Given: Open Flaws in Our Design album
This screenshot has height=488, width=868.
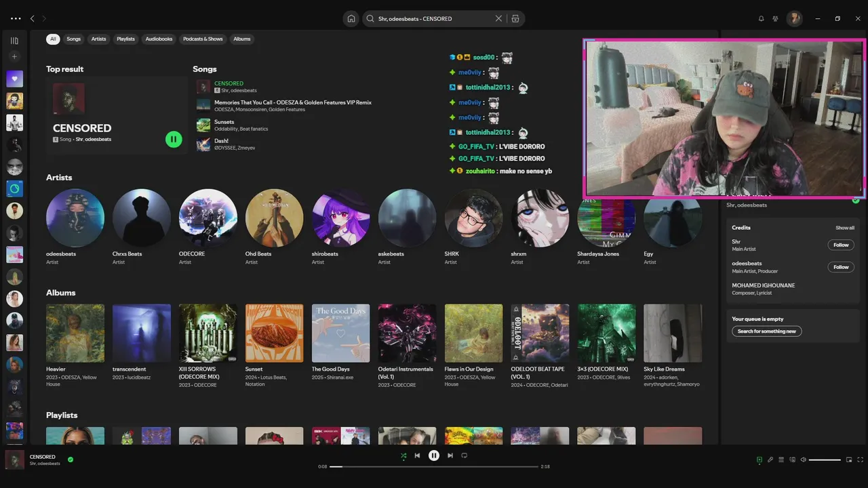Looking at the screenshot, I should (x=474, y=333).
